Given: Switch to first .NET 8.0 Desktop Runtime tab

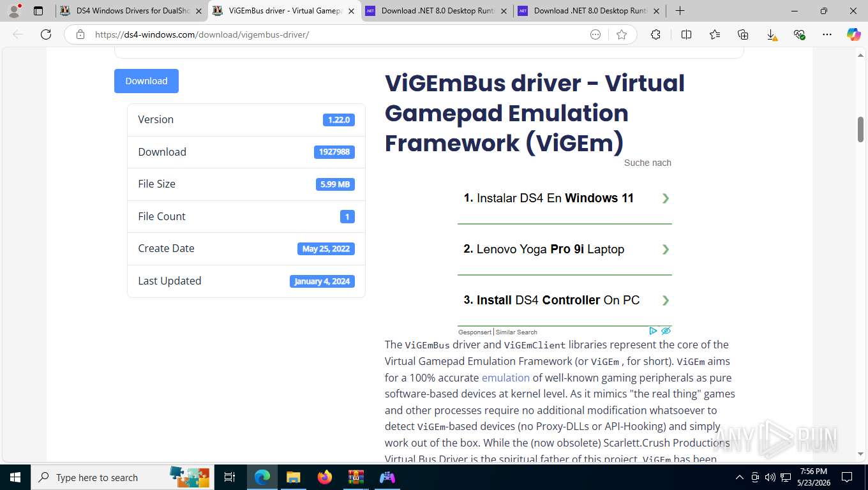Looking at the screenshot, I should (x=437, y=11).
